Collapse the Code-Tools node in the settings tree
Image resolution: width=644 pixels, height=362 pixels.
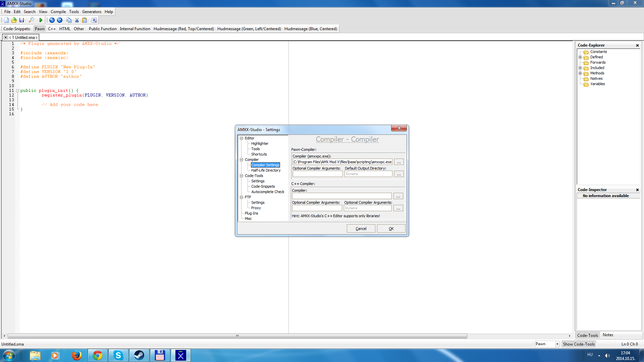[241, 176]
